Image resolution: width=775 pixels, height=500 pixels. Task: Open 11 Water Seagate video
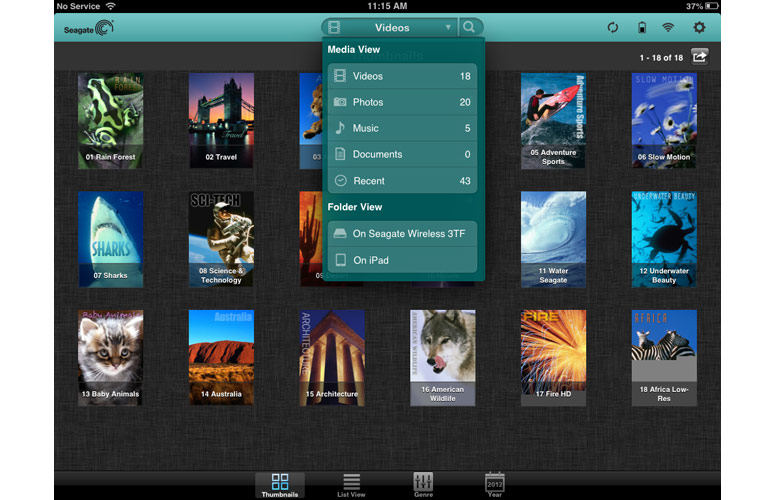(x=554, y=239)
